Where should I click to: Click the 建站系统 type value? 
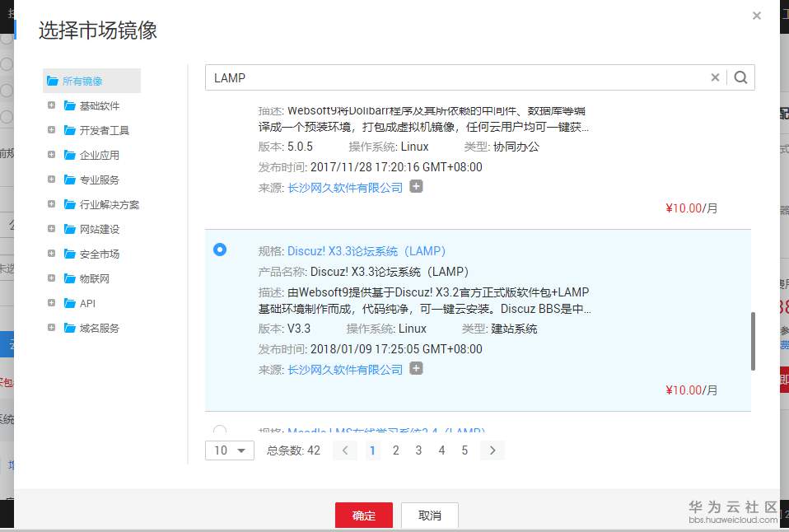point(514,329)
